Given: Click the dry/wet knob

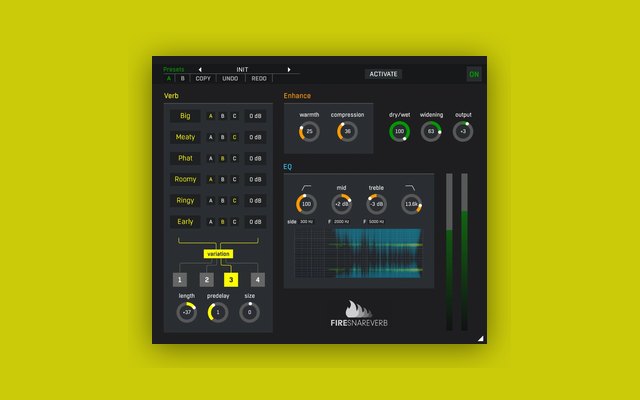Looking at the screenshot, I should (x=399, y=131).
